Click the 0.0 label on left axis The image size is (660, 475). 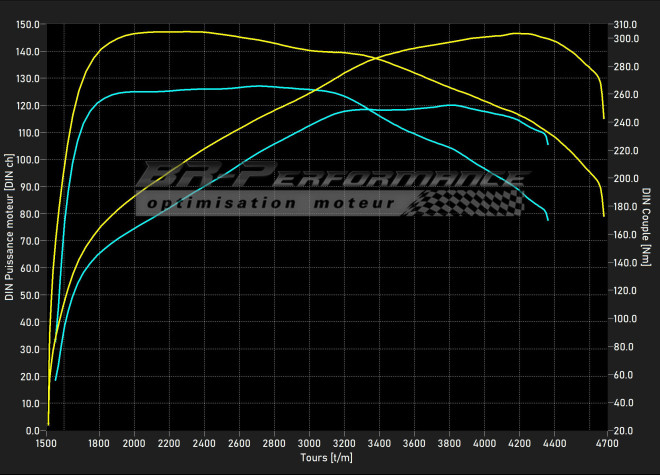pos(32,430)
